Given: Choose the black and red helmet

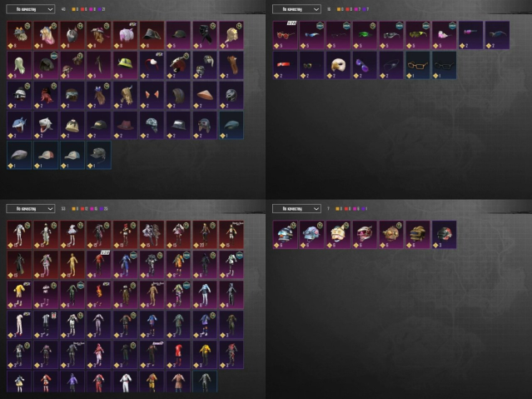Looking at the screenshot, I should (x=444, y=235).
